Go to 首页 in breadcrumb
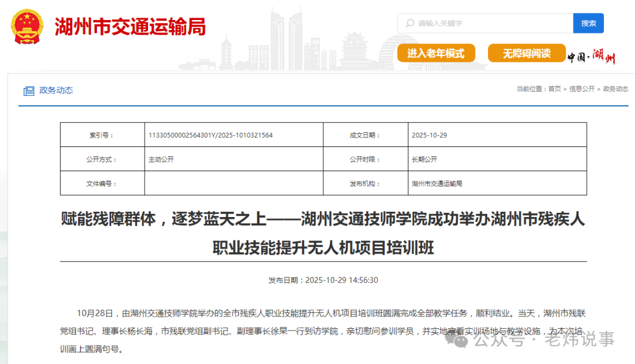 [554, 89]
